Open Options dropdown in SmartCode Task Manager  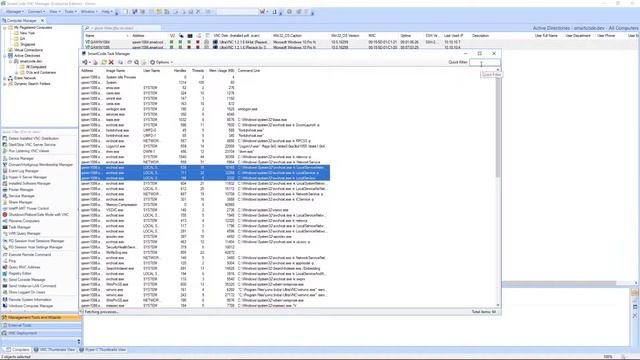pyautogui.click(x=161, y=62)
